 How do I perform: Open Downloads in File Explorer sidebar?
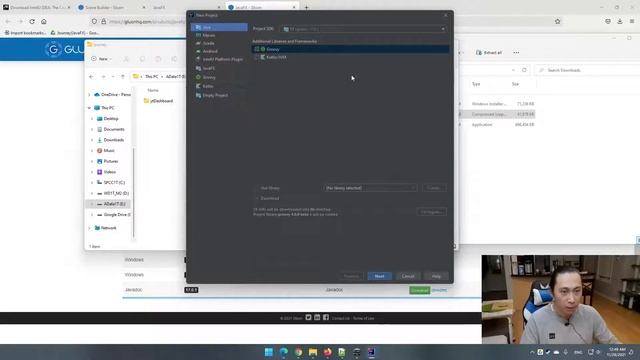tap(113, 140)
